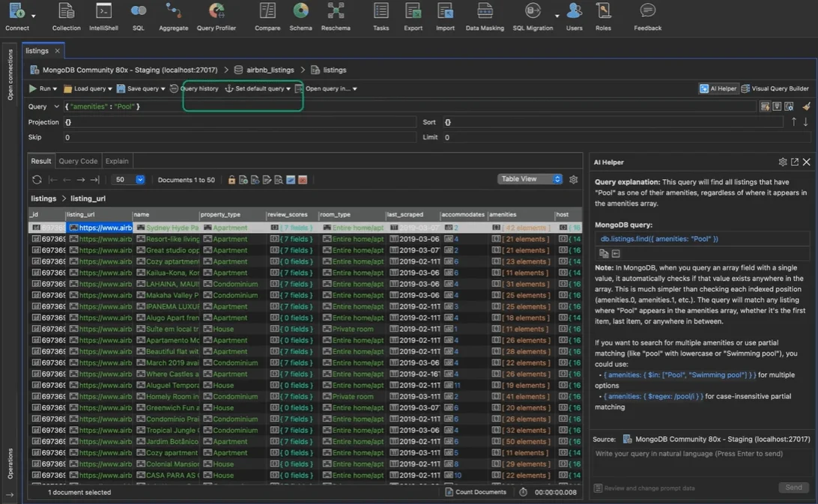
Task: Close the listings tab
Action: 58,51
